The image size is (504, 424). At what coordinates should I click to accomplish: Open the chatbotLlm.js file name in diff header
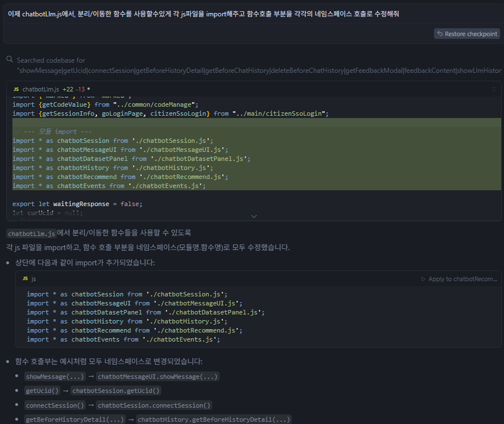(41, 89)
